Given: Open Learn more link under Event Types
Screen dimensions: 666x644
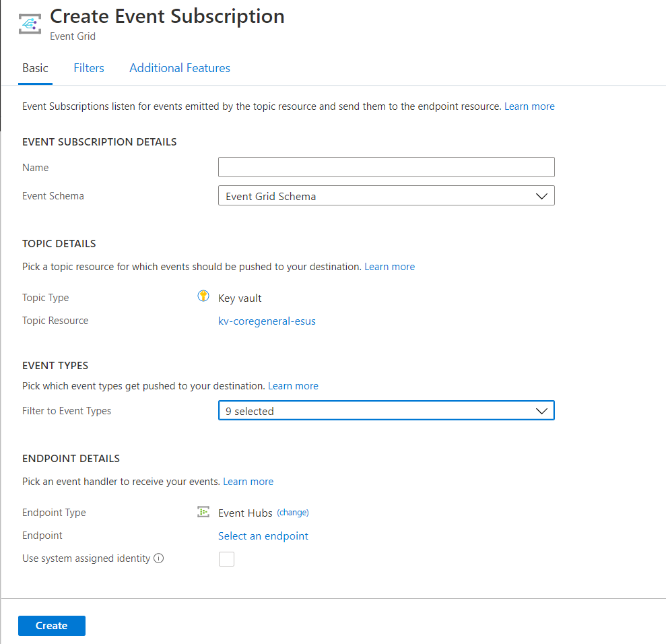Looking at the screenshot, I should point(293,386).
